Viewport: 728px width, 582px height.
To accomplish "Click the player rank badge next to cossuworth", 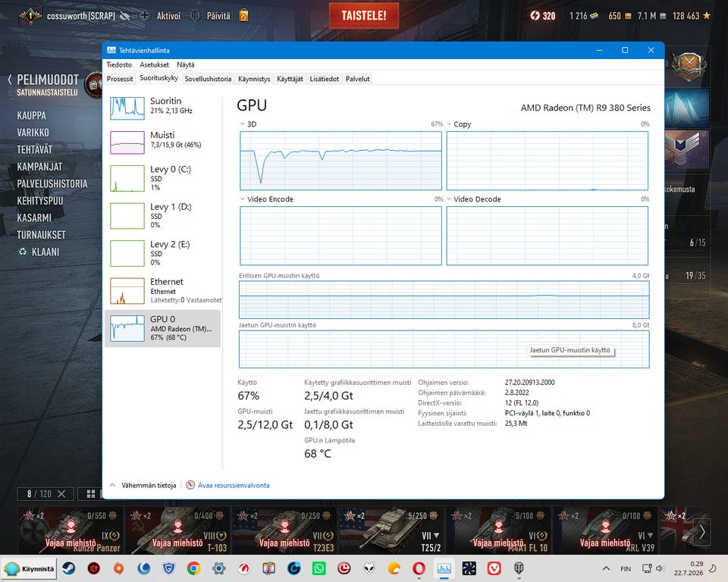I will [30, 16].
